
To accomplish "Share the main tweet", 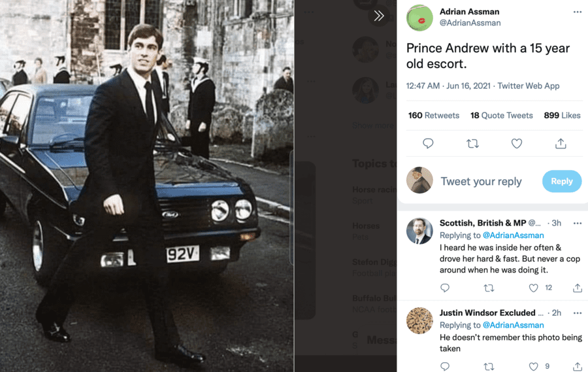I will coord(561,143).
